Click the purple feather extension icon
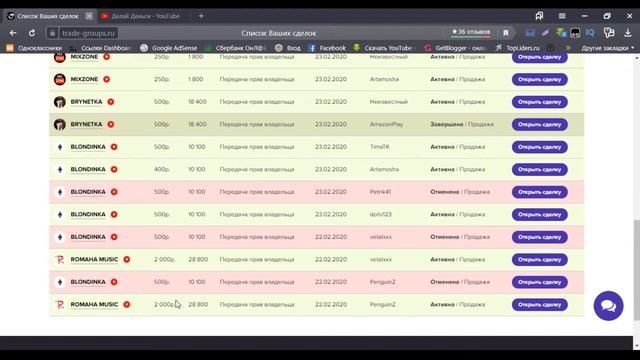 tap(545, 33)
